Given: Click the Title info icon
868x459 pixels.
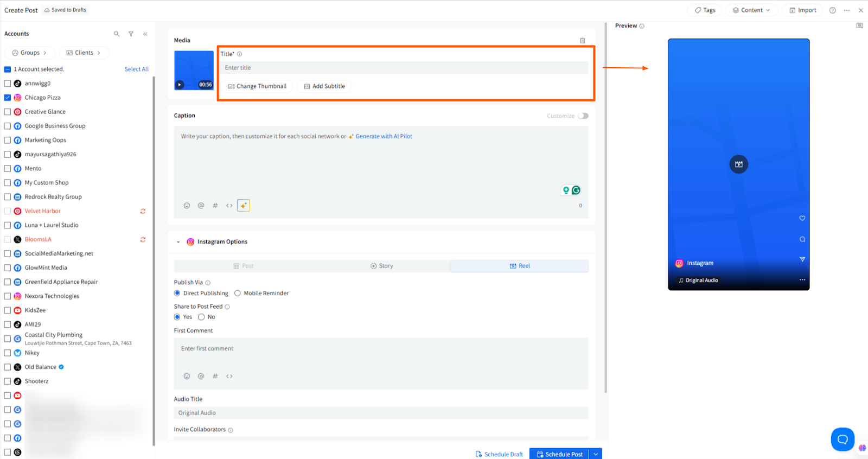Looking at the screenshot, I should point(239,54).
